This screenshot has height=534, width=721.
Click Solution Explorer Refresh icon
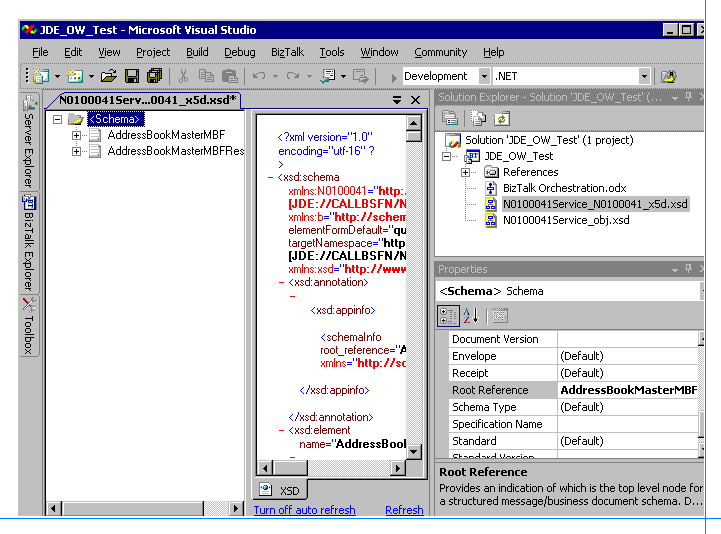502,119
